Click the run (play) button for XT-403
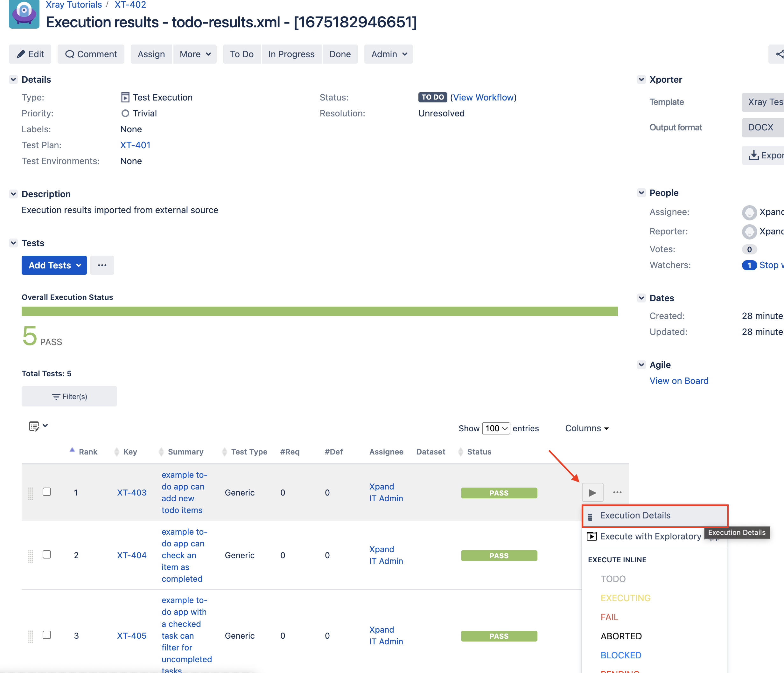Screen dimensions: 784x673 coord(592,493)
